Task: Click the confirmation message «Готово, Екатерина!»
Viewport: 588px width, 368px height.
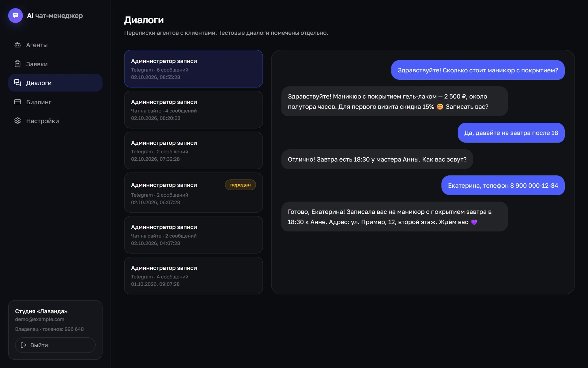Action: click(394, 217)
